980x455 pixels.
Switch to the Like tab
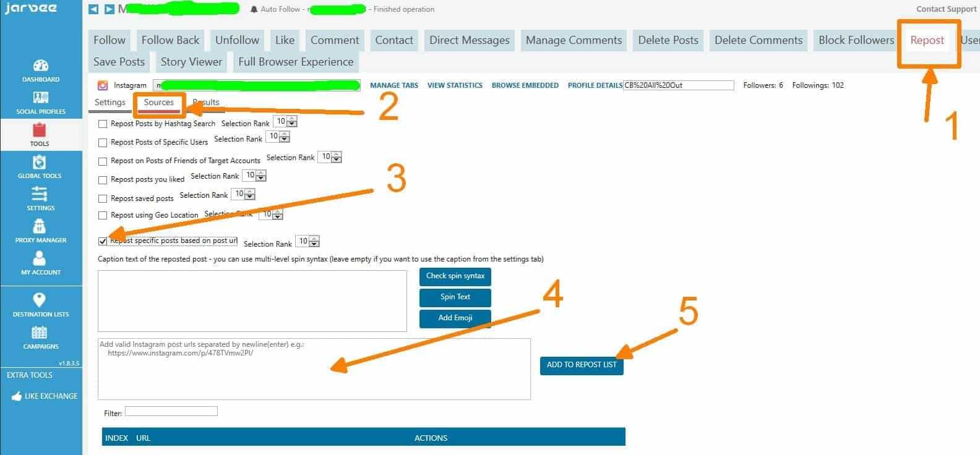(x=285, y=40)
